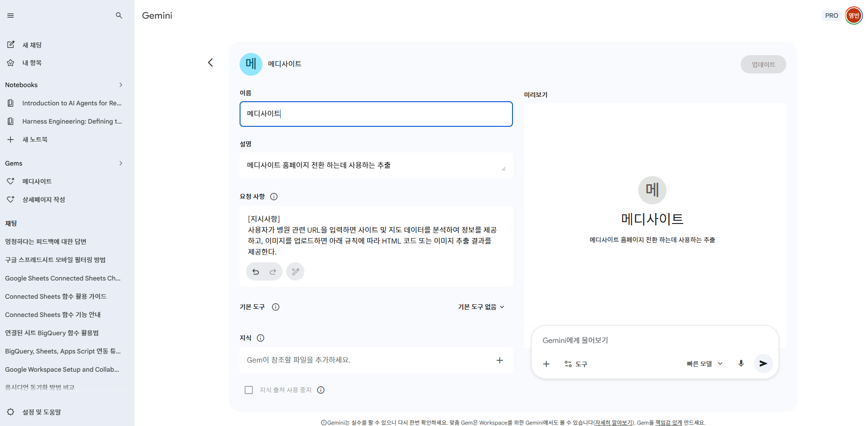Image resolution: width=868 pixels, height=426 pixels.
Task: Open chat Google Workspace Setup and Collab...
Action: [62, 369]
